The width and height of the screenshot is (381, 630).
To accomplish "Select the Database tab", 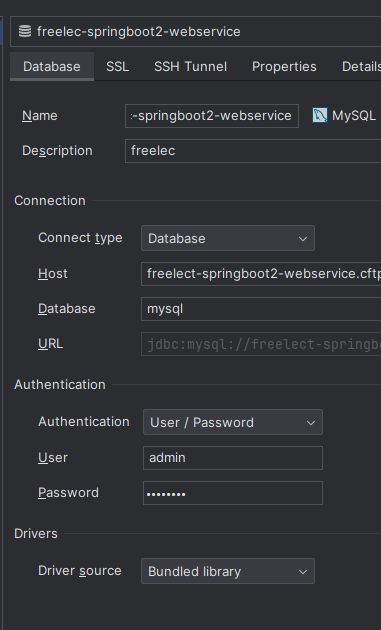I will [x=52, y=66].
